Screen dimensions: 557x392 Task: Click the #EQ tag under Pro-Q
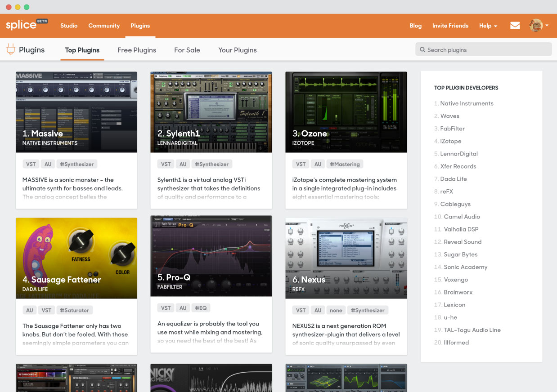click(201, 308)
